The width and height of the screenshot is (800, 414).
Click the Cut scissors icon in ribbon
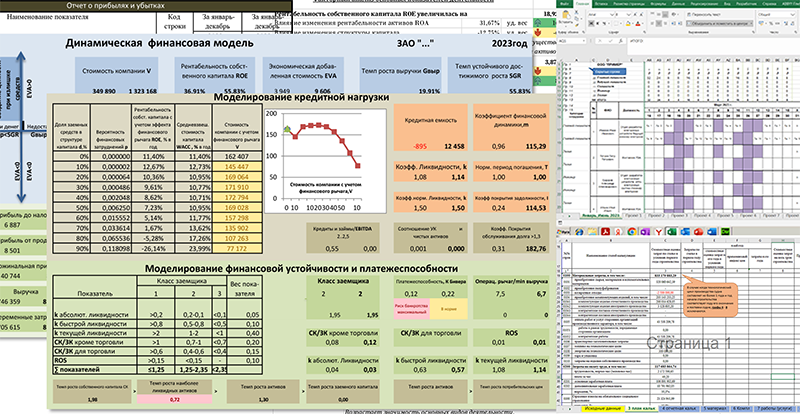(577, 12)
